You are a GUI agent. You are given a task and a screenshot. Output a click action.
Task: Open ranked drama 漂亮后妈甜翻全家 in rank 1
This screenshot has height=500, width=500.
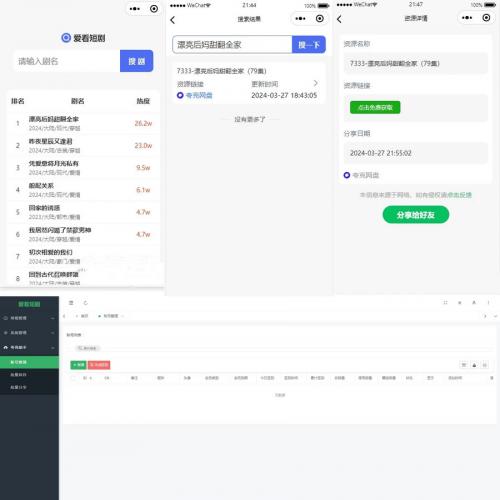tap(83, 123)
